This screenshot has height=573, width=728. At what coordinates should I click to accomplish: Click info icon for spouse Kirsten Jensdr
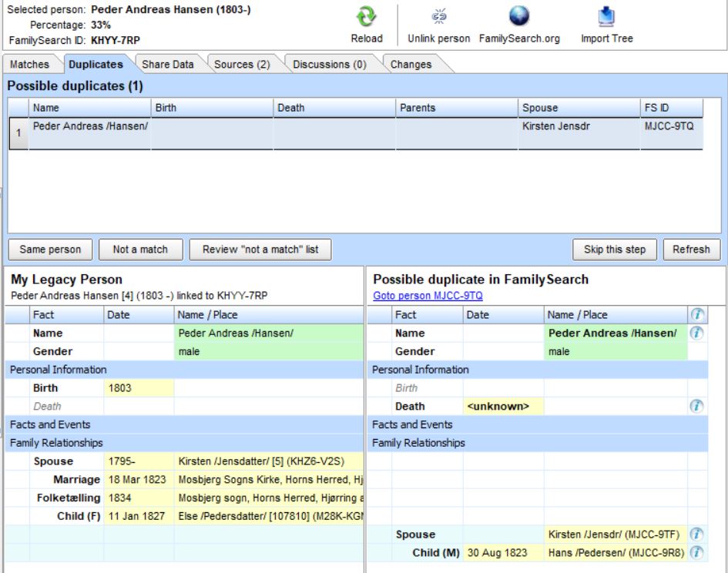pos(697,534)
